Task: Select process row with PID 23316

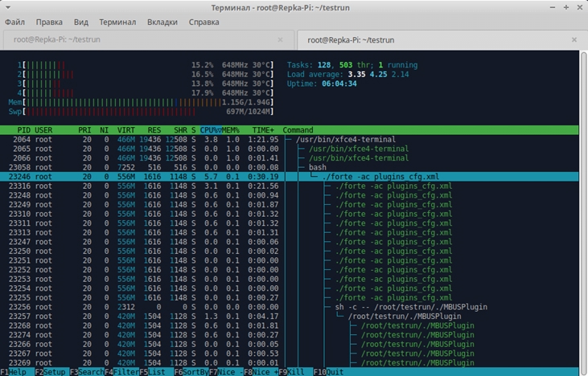Action: pos(289,186)
